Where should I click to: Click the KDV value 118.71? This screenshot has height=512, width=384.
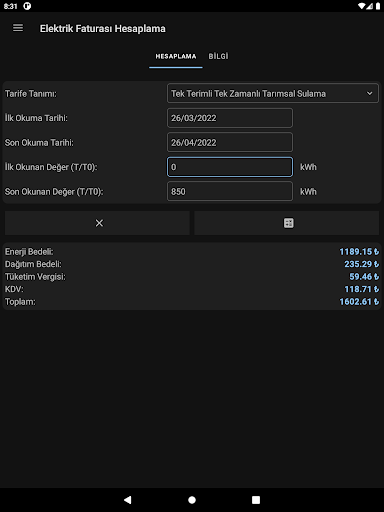tap(362, 289)
